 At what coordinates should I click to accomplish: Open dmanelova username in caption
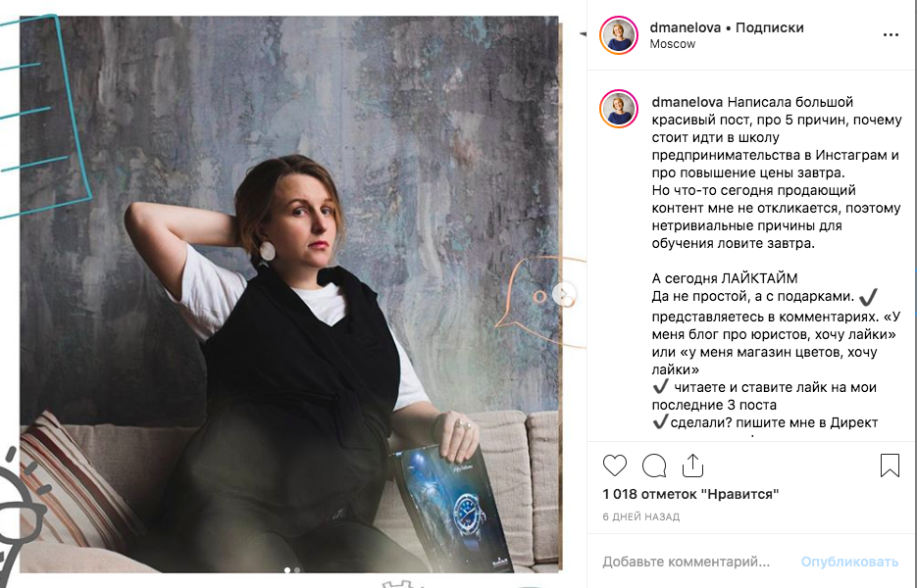point(688,102)
